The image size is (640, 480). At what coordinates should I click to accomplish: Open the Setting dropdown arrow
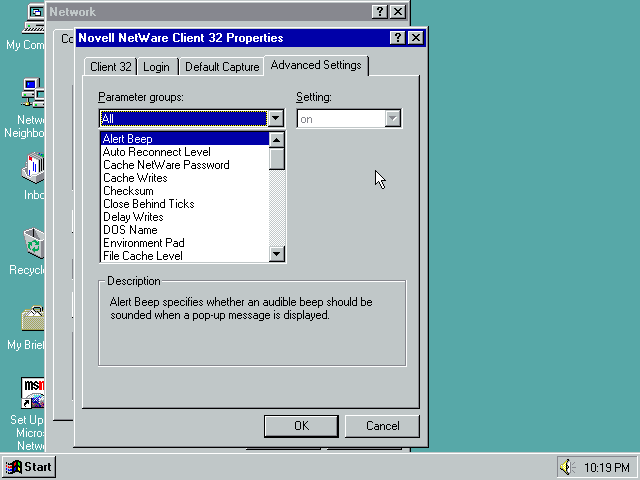tap(393, 119)
